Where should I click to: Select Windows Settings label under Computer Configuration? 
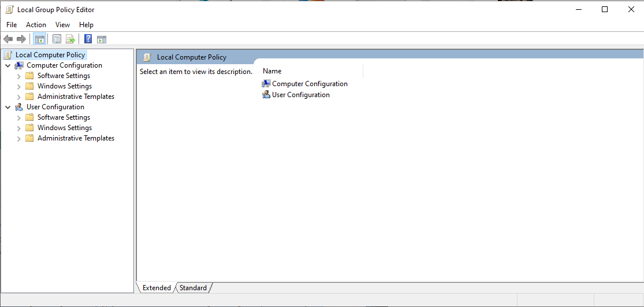coord(65,86)
